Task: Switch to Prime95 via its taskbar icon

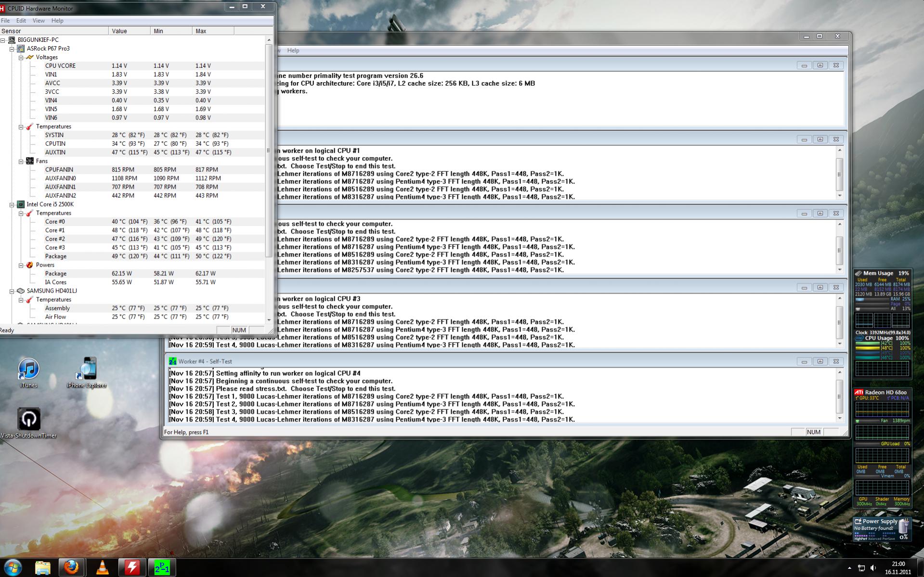Action: (162, 568)
